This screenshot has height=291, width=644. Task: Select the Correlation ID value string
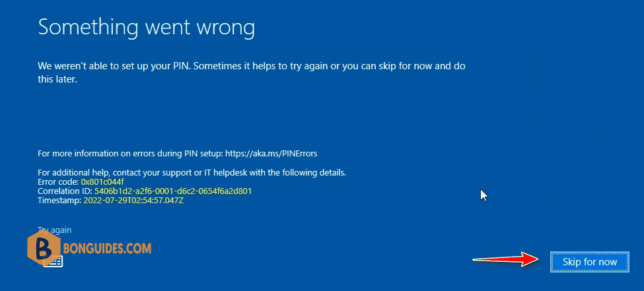tap(173, 191)
